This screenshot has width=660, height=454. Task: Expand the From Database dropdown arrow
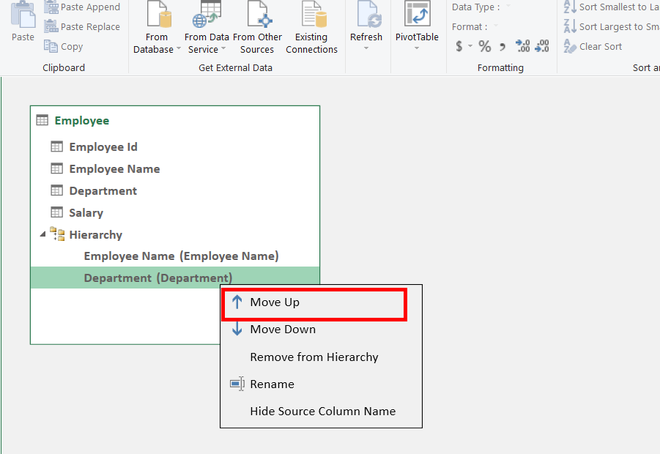pos(178,49)
